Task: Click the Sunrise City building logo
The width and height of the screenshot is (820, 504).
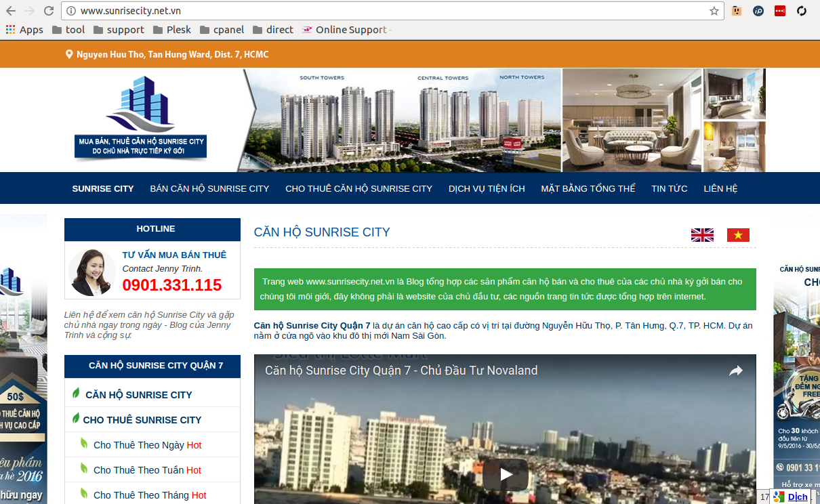Action: click(140, 119)
